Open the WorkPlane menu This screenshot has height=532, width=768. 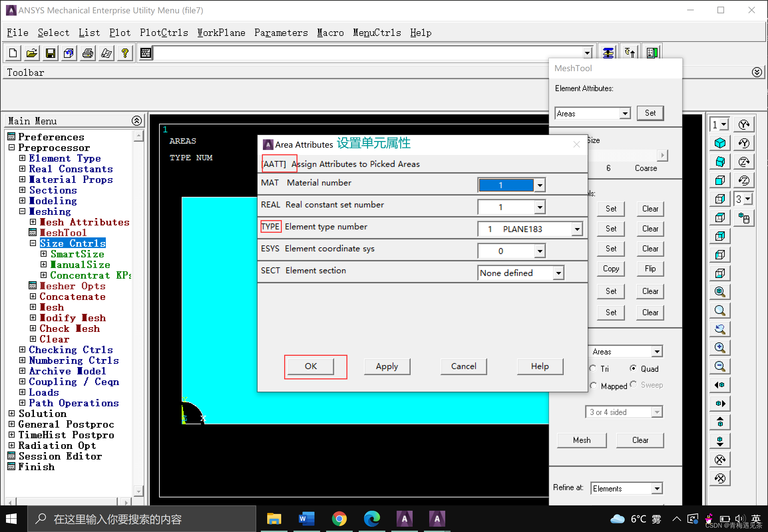point(221,33)
